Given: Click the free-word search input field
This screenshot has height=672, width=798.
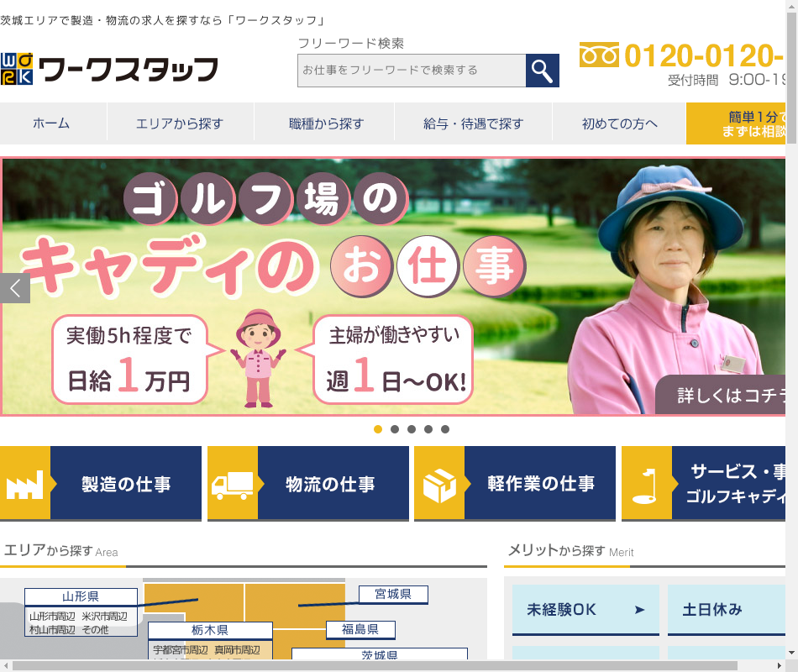Looking at the screenshot, I should click(412, 71).
